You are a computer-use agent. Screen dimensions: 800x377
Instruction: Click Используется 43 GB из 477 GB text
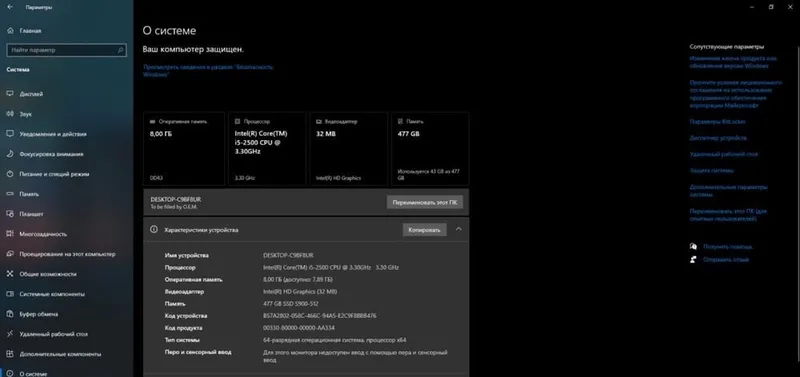[429, 175]
